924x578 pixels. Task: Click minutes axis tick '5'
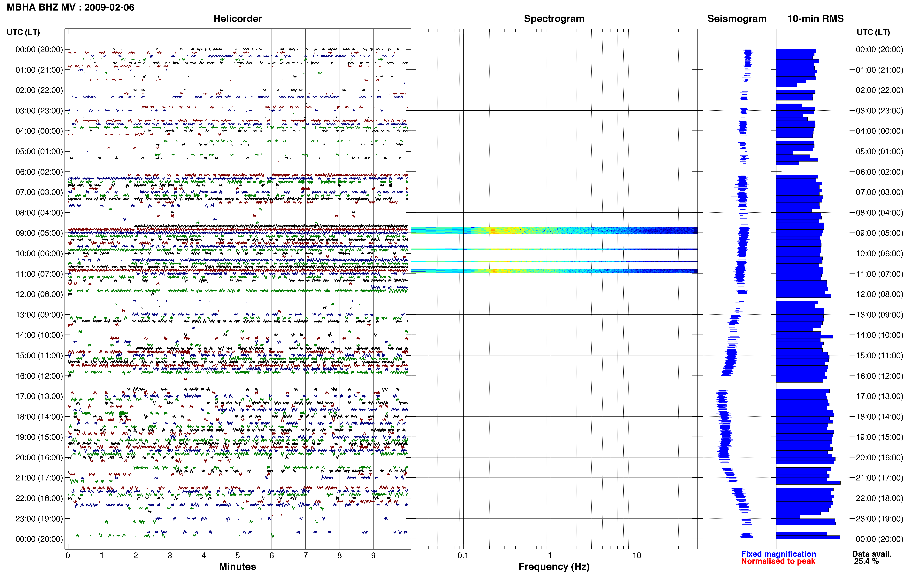tap(238, 555)
